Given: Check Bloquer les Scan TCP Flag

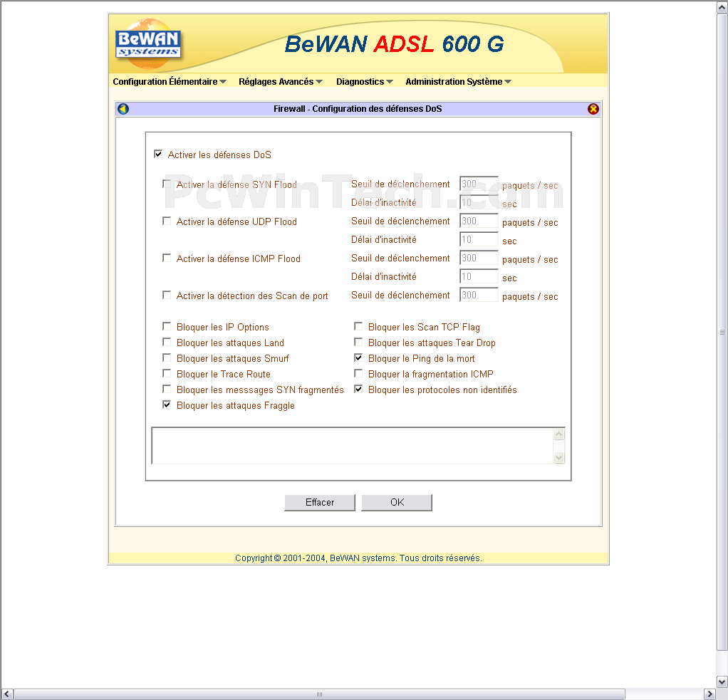Looking at the screenshot, I should [x=358, y=326].
